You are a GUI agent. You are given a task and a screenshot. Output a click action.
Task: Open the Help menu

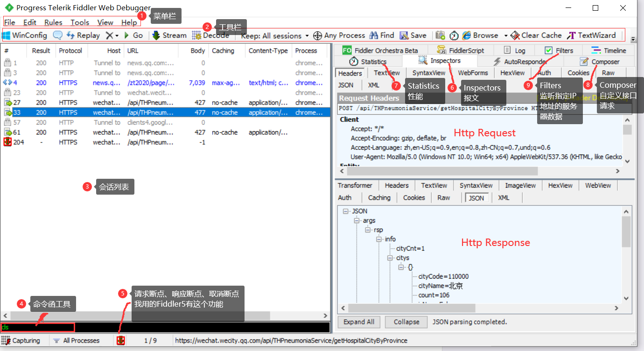[x=129, y=22]
